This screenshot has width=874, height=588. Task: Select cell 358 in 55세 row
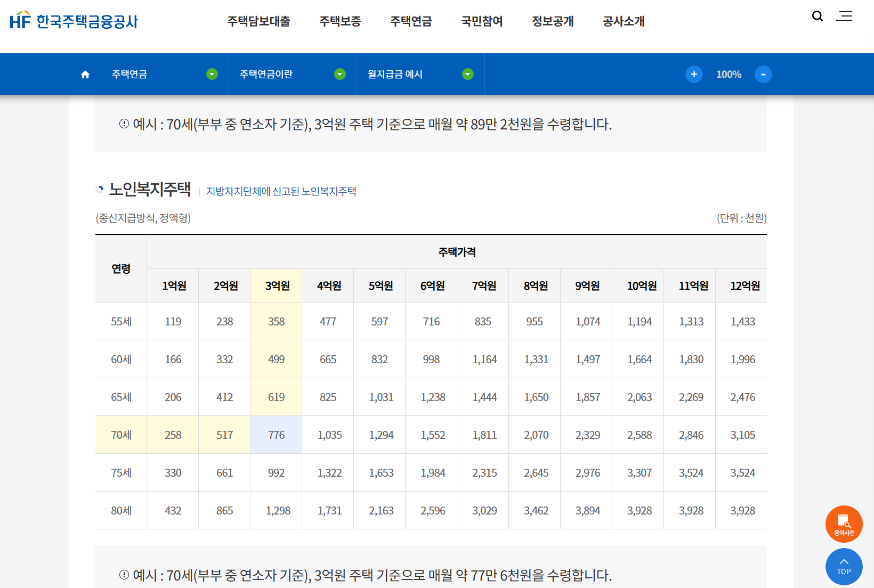(x=276, y=322)
